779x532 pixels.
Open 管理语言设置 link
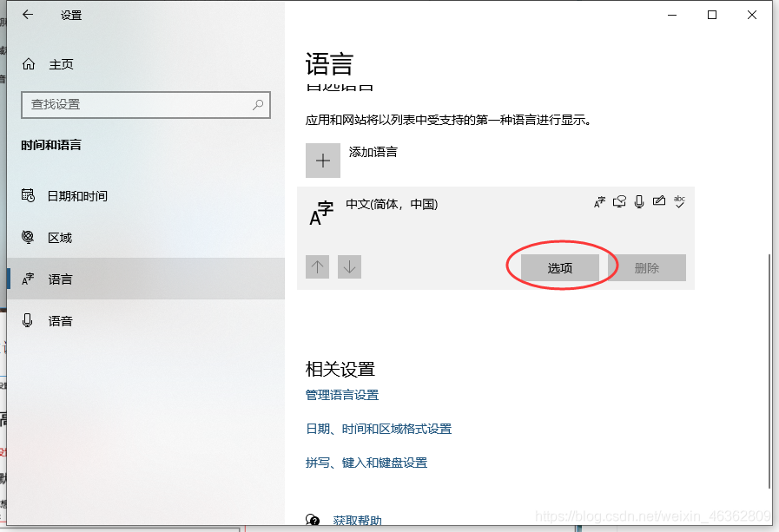point(342,395)
